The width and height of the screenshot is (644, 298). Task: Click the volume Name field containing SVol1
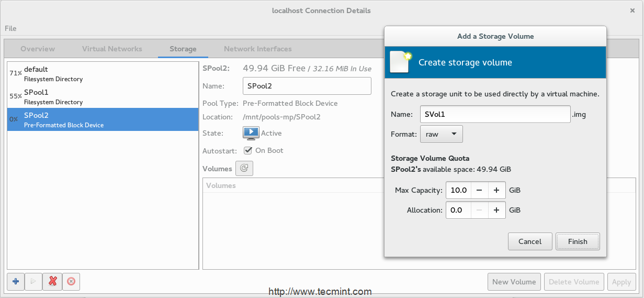coord(494,114)
